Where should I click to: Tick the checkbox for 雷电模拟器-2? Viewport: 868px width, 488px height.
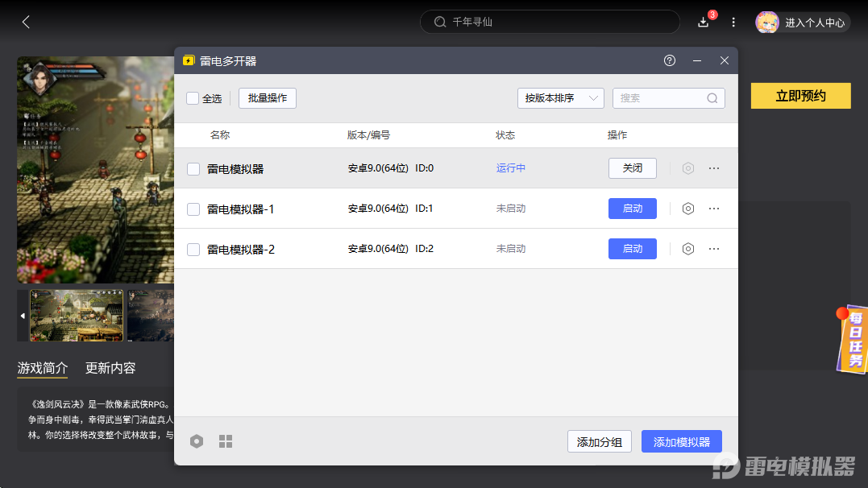pos(193,250)
